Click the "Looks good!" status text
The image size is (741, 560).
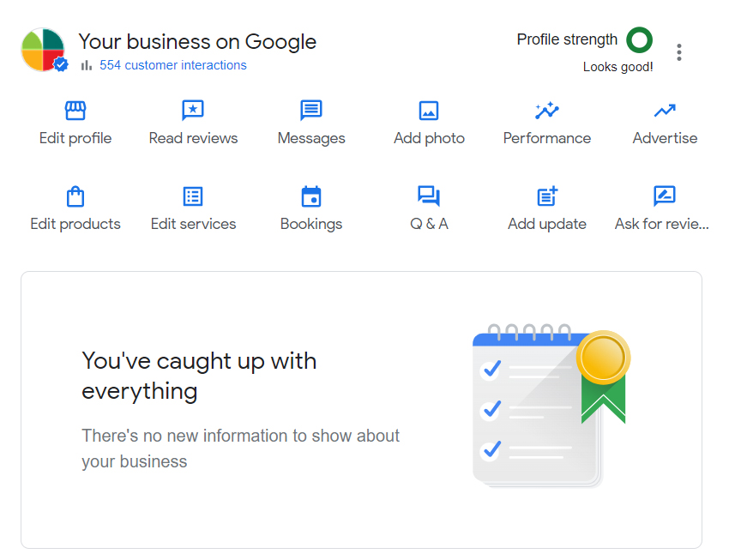coord(617,67)
